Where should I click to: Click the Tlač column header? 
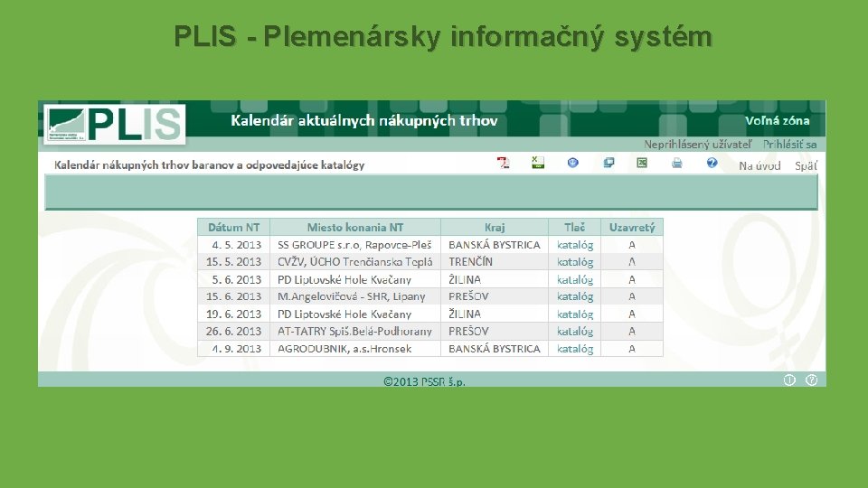(x=575, y=227)
